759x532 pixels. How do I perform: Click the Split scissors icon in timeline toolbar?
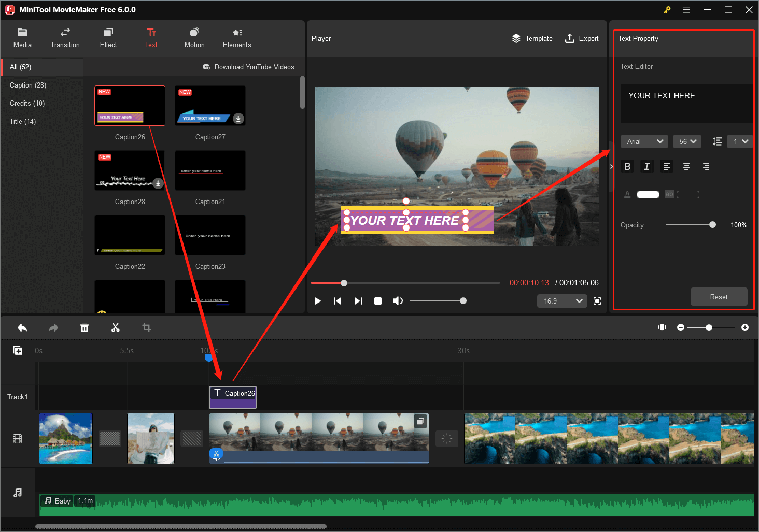point(115,327)
